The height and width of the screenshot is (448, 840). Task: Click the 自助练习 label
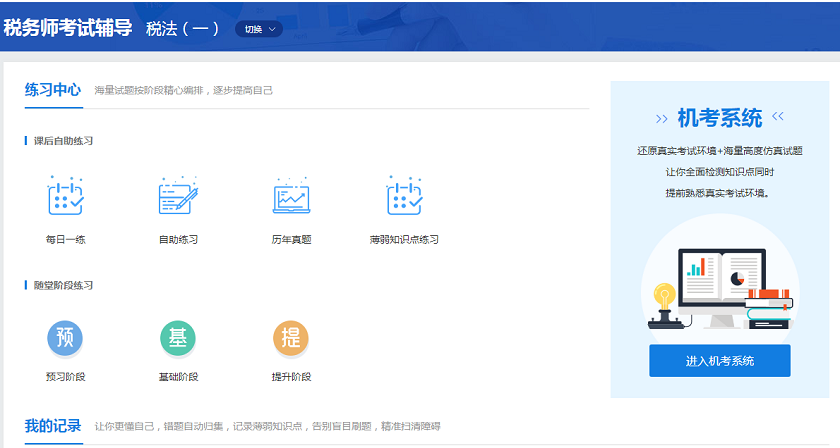[178, 240]
